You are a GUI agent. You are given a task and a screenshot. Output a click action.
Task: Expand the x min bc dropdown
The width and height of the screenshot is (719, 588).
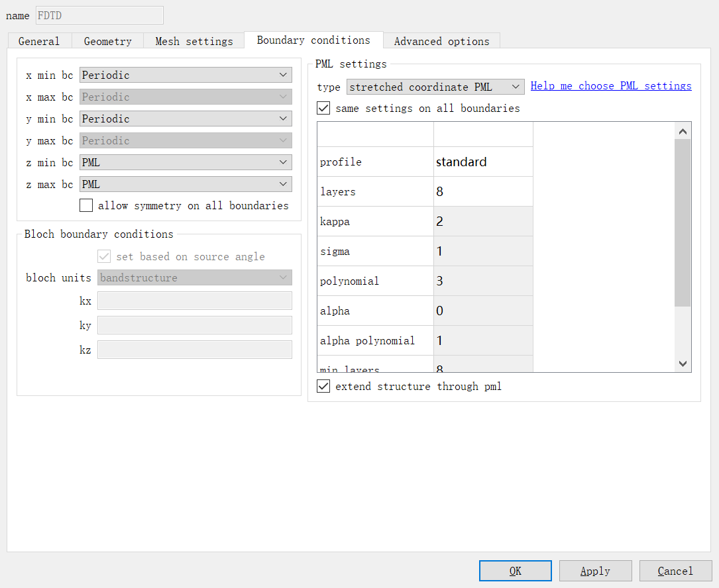click(186, 75)
